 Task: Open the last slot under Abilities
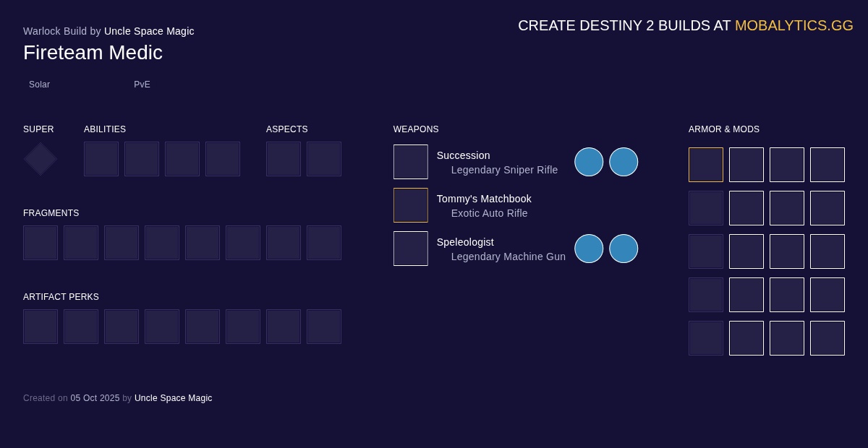[x=223, y=159]
